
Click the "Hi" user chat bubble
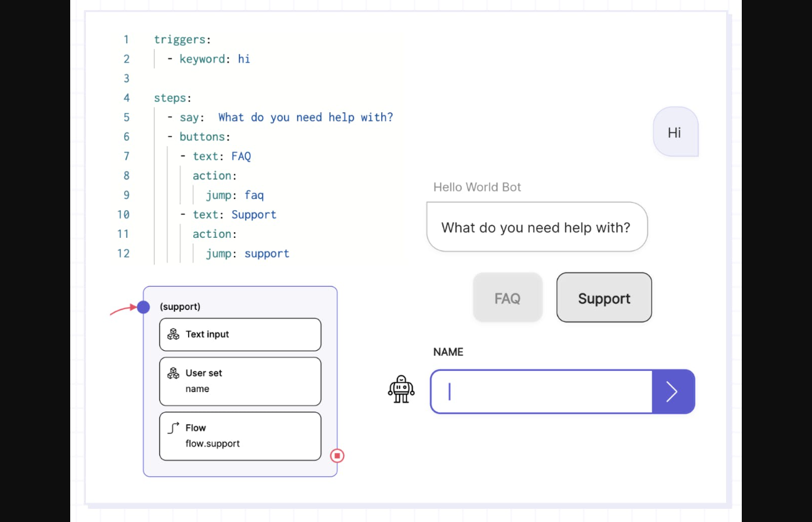tap(675, 132)
